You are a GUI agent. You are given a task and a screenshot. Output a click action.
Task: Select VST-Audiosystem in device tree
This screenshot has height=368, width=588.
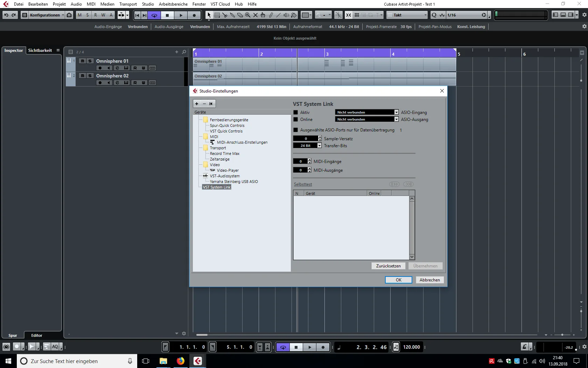click(x=225, y=176)
